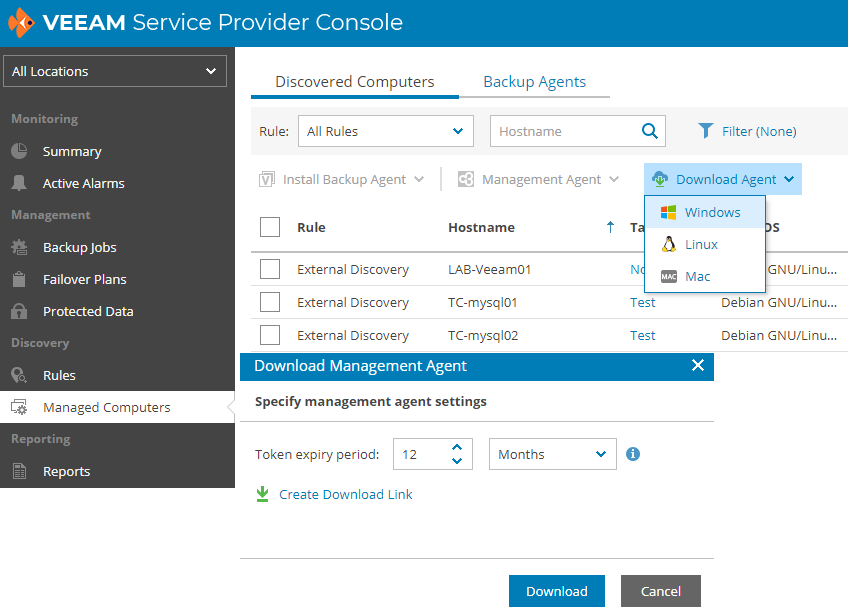
Task: Click the Download button
Action: pos(556,591)
